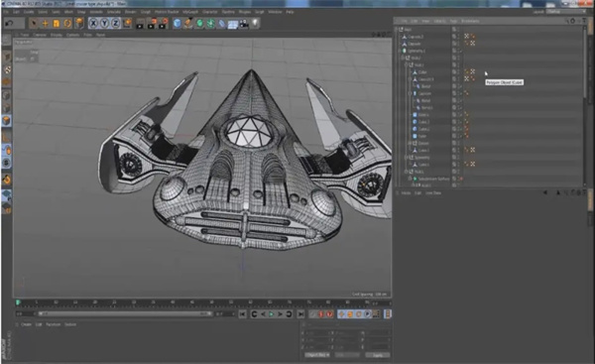
Task: Open the Layout dropdown at top right
Action: point(565,12)
